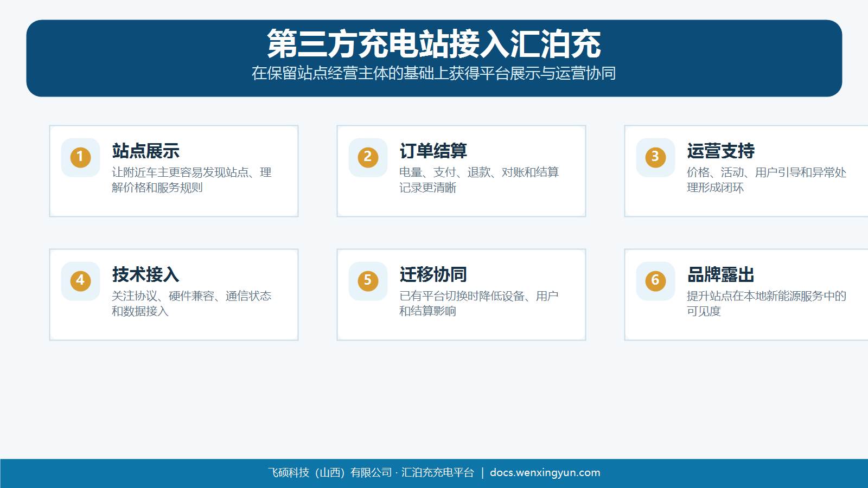
Task: Click description 已有平台切换时降低设备、用户和结算影响
Action: tap(479, 304)
